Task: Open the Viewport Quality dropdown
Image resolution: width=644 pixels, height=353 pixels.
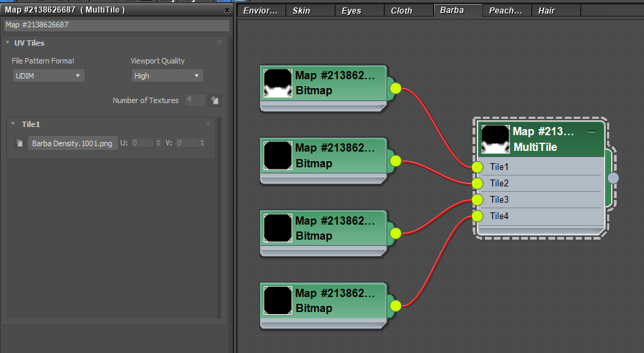Action: 167,76
